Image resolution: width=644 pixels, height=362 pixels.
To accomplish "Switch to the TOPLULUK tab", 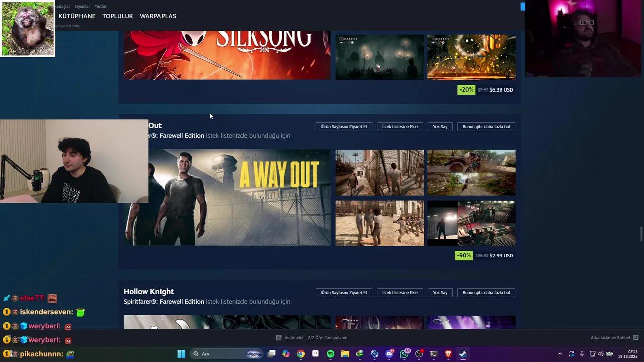I will coord(118,16).
